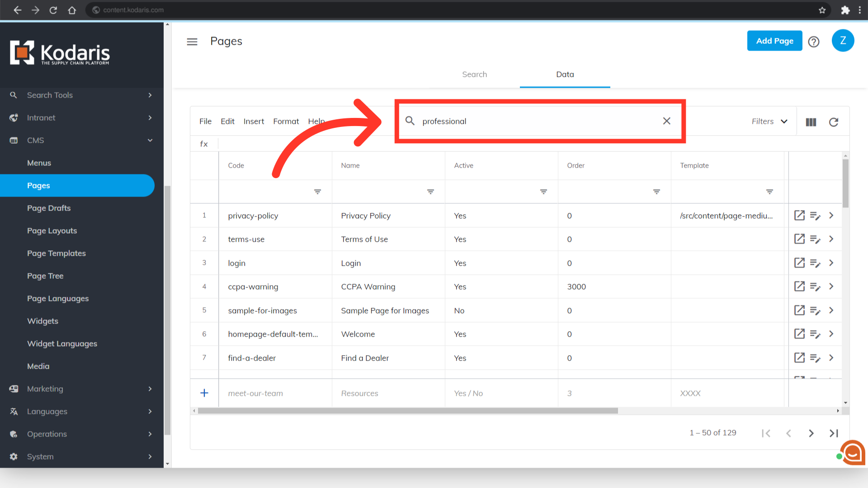Switch to the Search tab
This screenshot has width=868, height=488.
[x=474, y=75]
